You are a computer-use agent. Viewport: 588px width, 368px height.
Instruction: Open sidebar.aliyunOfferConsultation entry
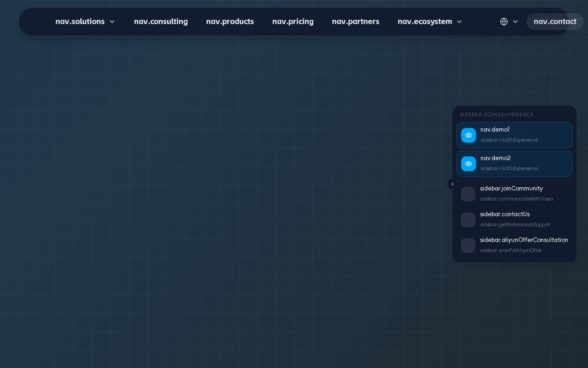514,246
